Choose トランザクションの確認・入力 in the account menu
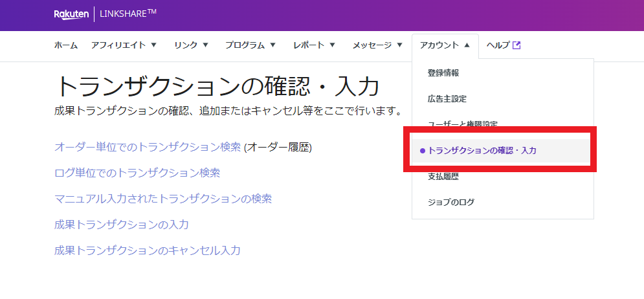This screenshot has width=644, height=299. pyautogui.click(x=482, y=151)
